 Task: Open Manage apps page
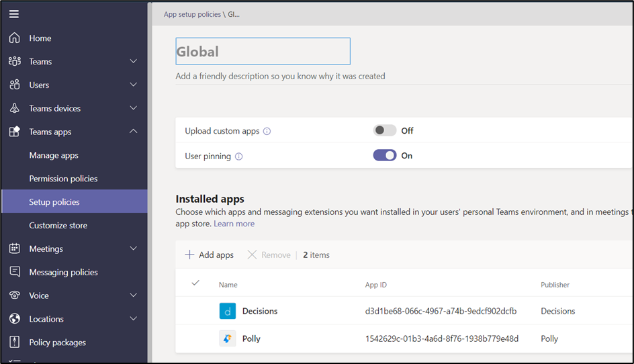click(54, 155)
